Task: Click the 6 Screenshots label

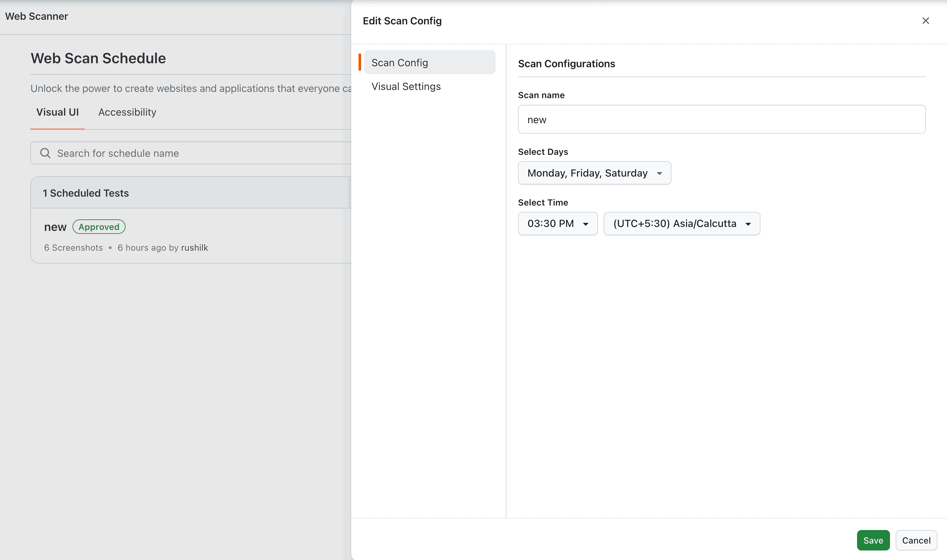Action: 73,247
